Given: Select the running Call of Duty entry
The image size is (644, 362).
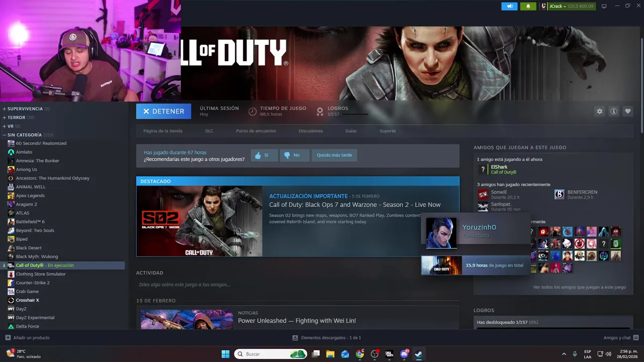Looking at the screenshot, I should pyautogui.click(x=62, y=265).
